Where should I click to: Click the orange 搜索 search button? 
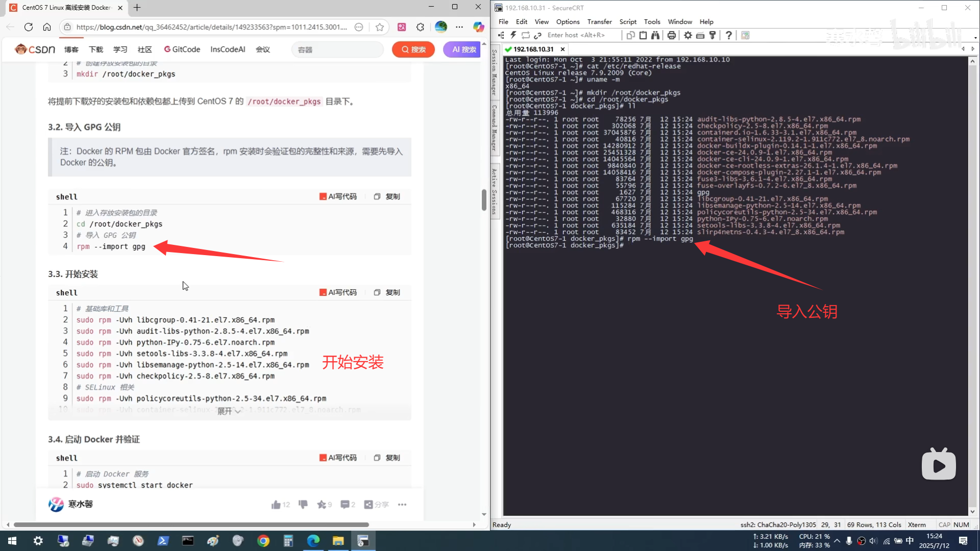coord(413,49)
